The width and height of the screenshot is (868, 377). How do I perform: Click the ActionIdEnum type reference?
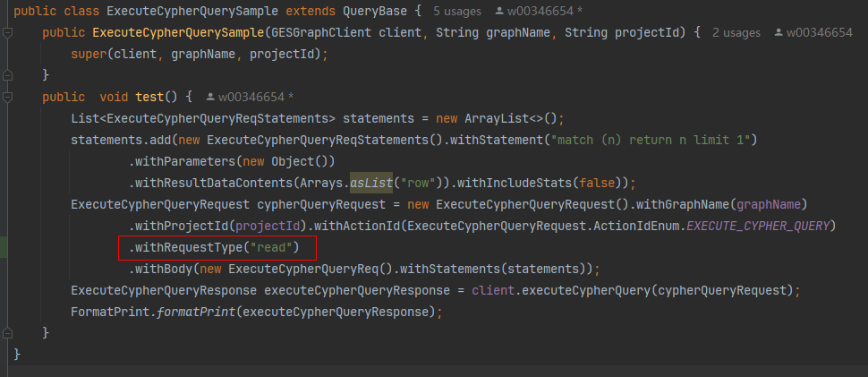coord(636,227)
